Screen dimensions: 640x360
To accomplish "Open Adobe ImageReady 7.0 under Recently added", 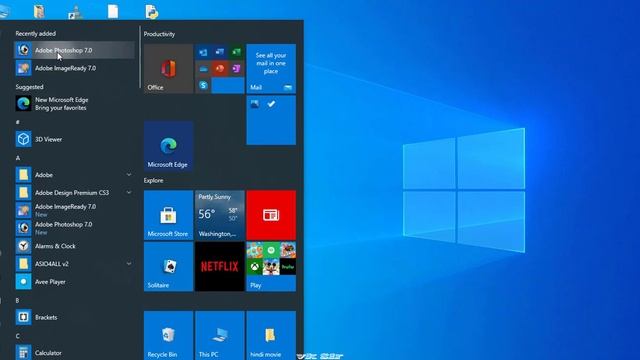I will pyautogui.click(x=74, y=68).
